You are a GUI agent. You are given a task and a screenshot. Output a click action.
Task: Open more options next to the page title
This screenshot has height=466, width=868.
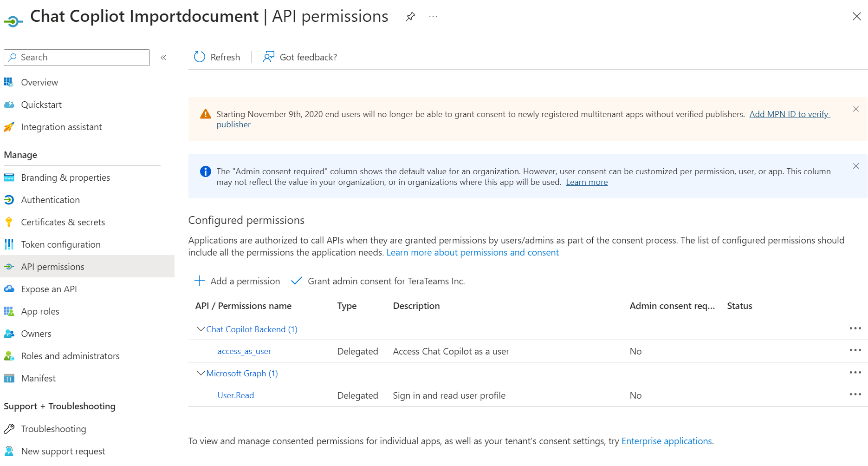(x=433, y=16)
